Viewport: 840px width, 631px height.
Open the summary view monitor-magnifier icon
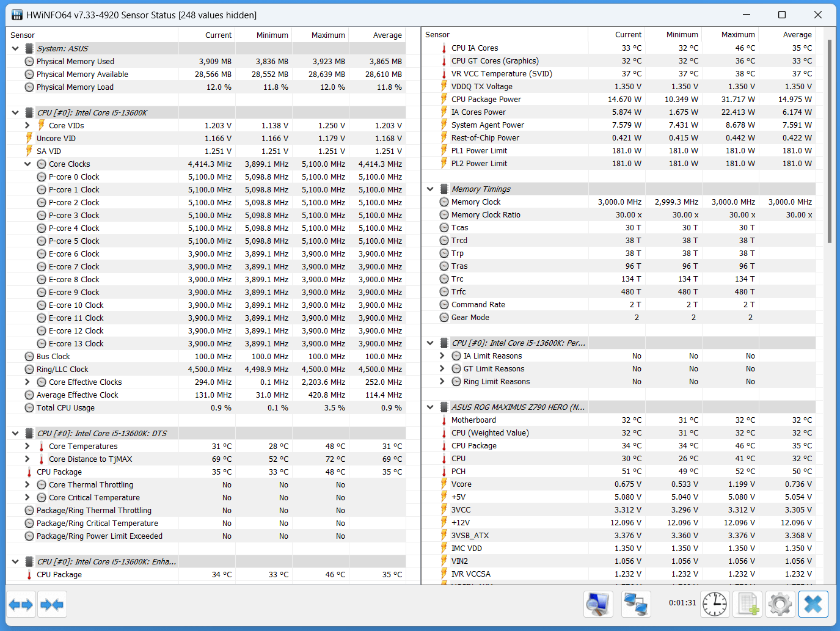(x=597, y=605)
